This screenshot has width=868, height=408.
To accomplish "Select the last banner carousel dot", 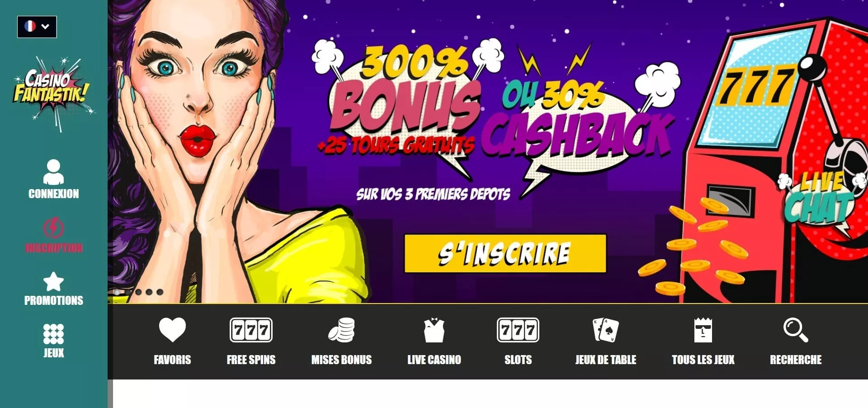I will [160, 292].
